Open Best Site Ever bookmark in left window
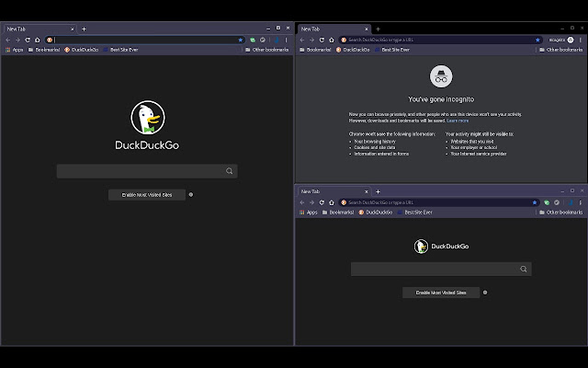 click(120, 50)
